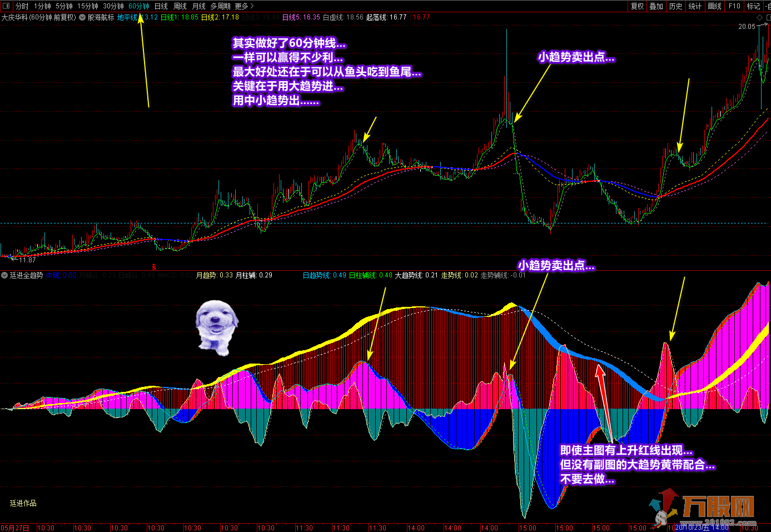Click 月趋势: 0.33 sub-chart value

click(215, 275)
